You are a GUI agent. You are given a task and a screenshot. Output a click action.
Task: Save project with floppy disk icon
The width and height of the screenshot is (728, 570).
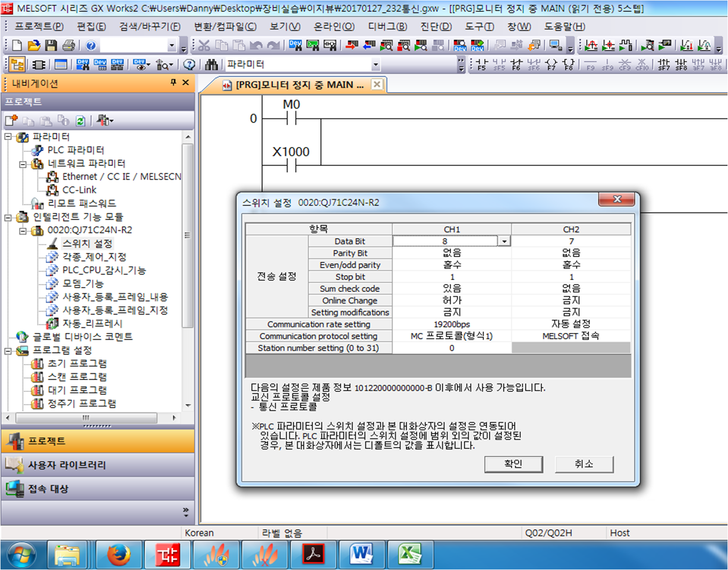(51, 45)
